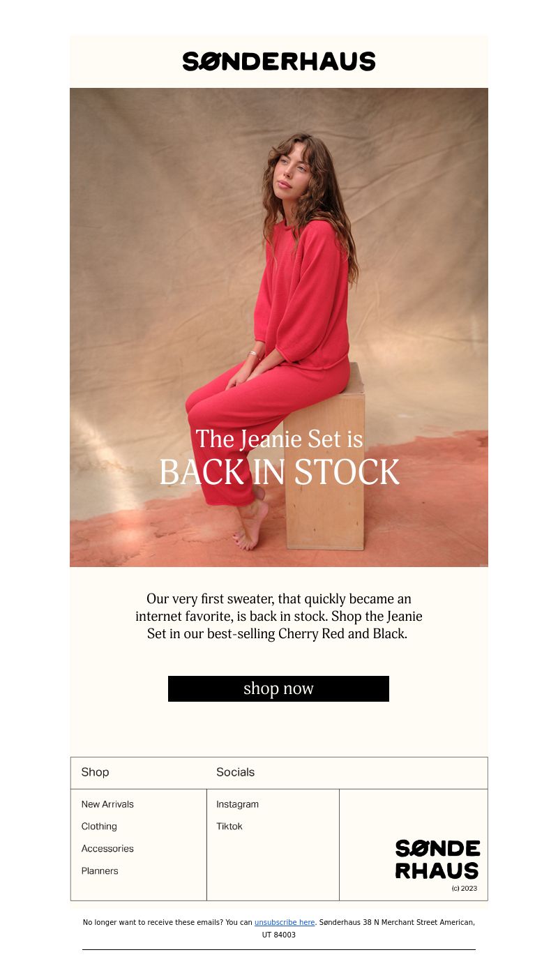Click the Sønderhaus logo in the header

(279, 61)
